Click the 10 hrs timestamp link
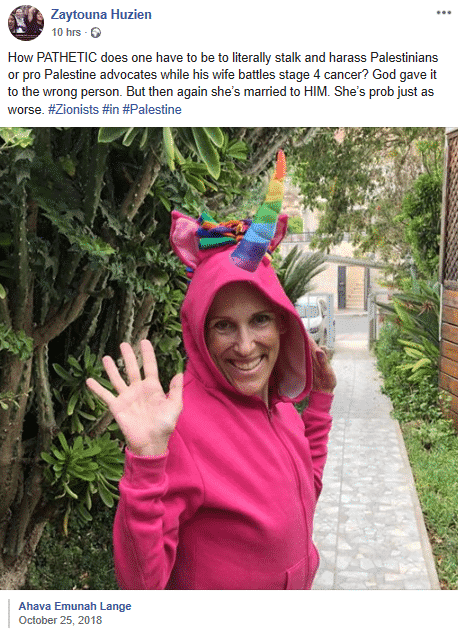 [66, 32]
